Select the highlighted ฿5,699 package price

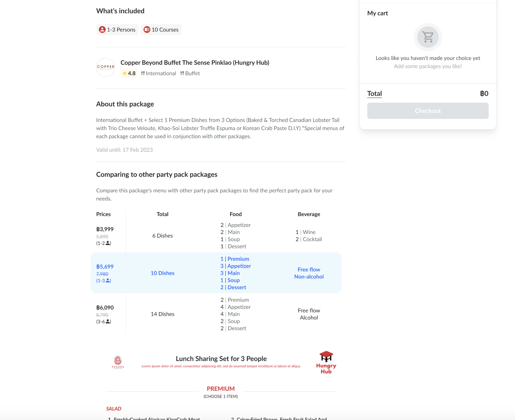click(x=105, y=267)
